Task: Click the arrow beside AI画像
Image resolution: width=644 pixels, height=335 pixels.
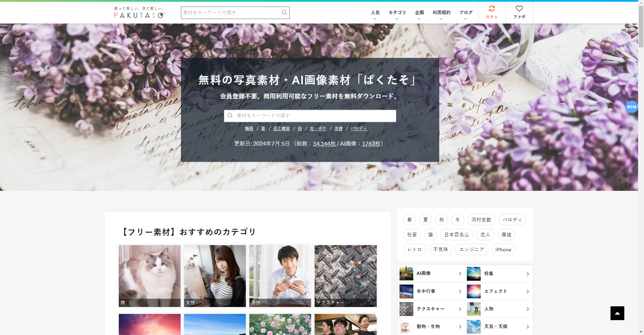Action: [460, 273]
